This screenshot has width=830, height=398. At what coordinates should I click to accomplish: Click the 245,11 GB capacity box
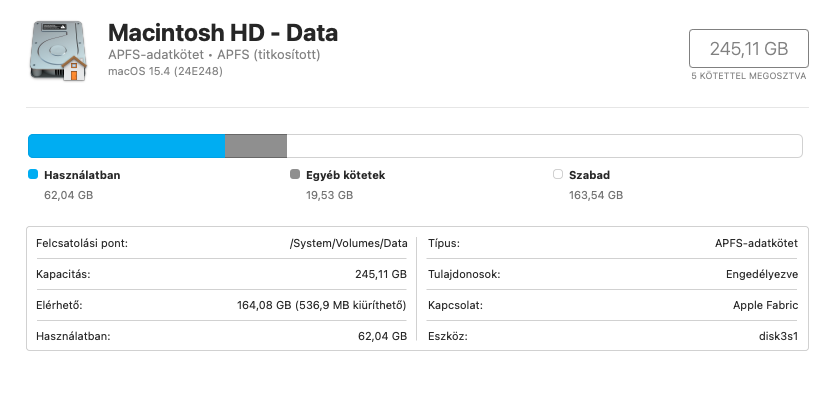[x=748, y=49]
